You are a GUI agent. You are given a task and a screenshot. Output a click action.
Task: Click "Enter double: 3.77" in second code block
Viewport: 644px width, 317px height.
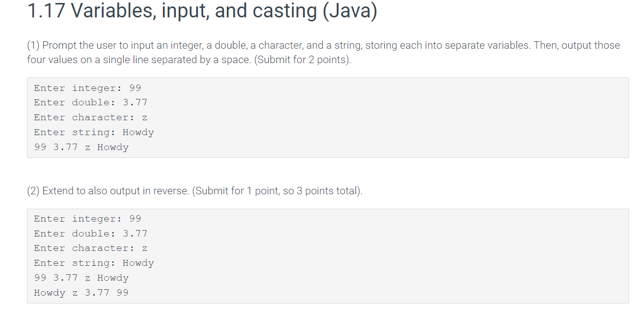[x=90, y=234]
